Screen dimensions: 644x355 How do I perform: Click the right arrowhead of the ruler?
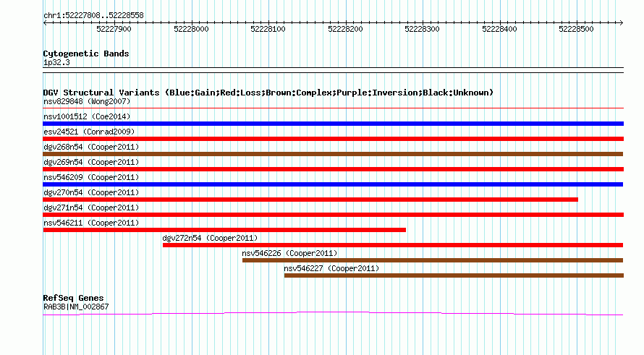(622, 23)
